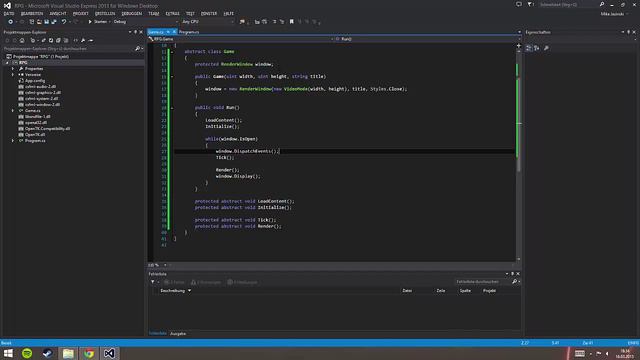Click Solution Explorer home icon

pyautogui.click(x=22, y=40)
